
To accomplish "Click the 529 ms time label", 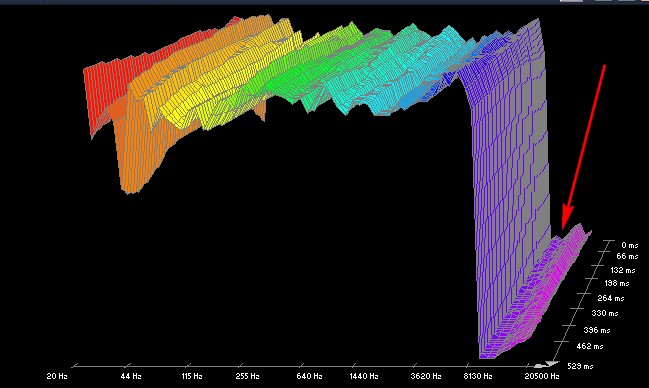I will [580, 366].
